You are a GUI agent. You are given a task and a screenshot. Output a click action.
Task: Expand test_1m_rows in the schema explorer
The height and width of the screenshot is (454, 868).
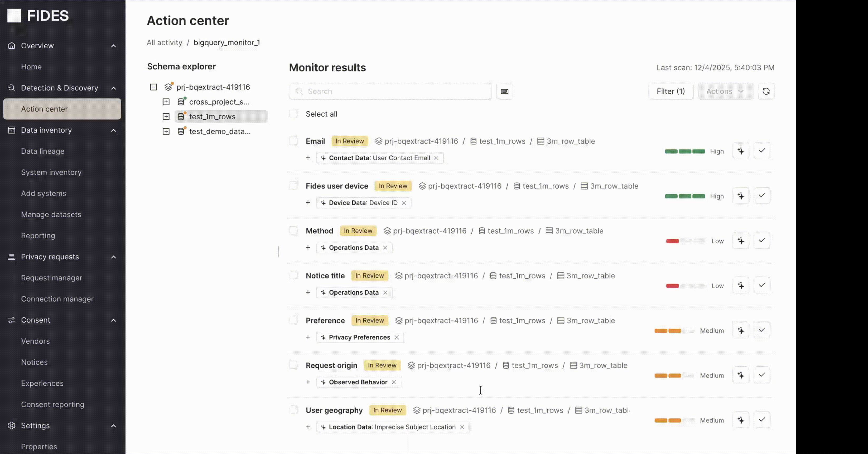166,116
